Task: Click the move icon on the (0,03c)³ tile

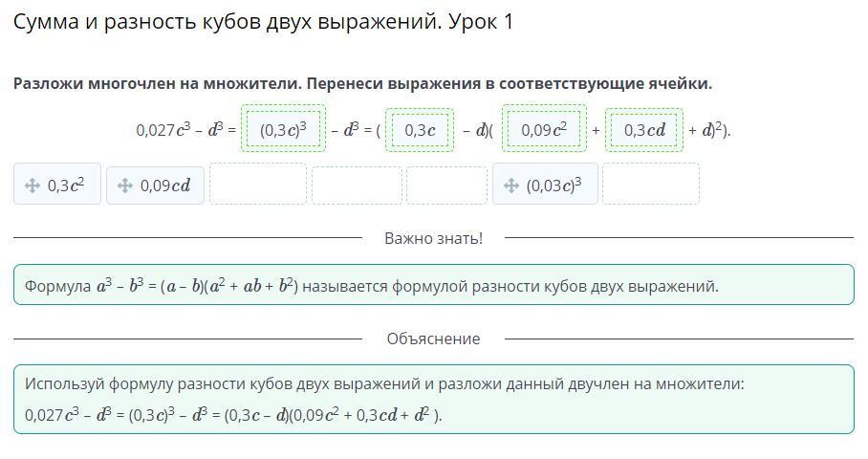Action: point(510,186)
